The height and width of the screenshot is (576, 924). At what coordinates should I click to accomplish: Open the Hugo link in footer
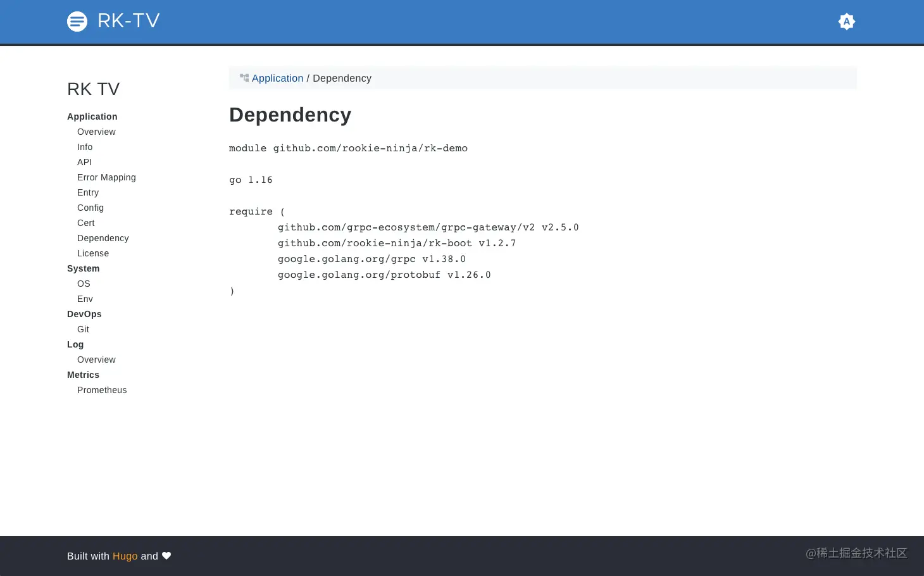click(x=125, y=556)
